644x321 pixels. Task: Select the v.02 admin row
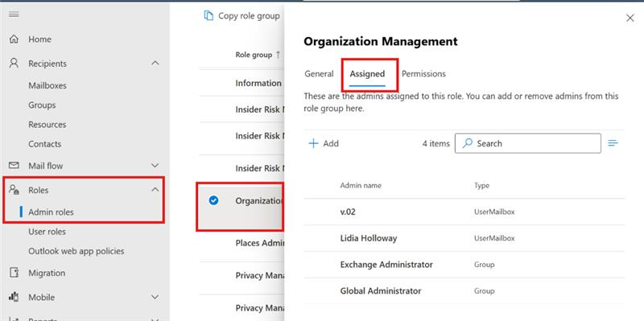click(x=464, y=212)
